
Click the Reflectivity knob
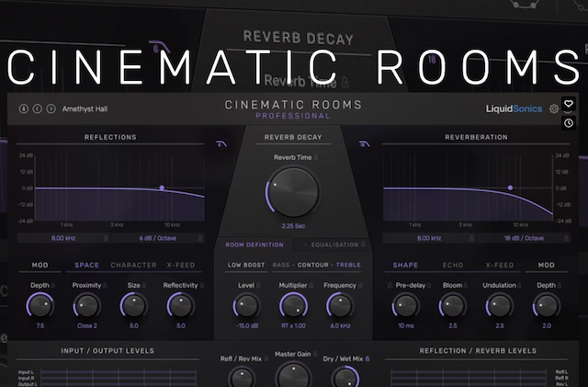(181, 305)
